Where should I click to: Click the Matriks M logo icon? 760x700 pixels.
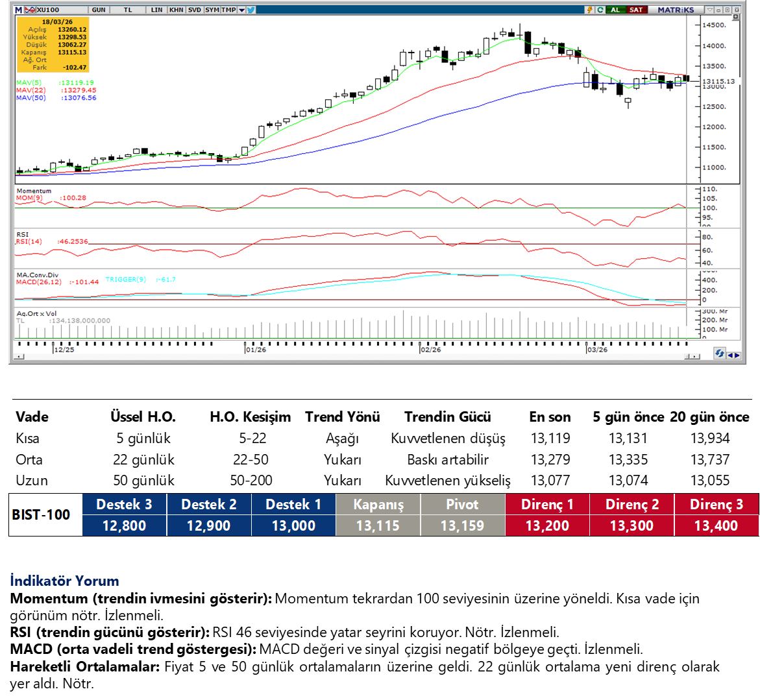point(18,10)
